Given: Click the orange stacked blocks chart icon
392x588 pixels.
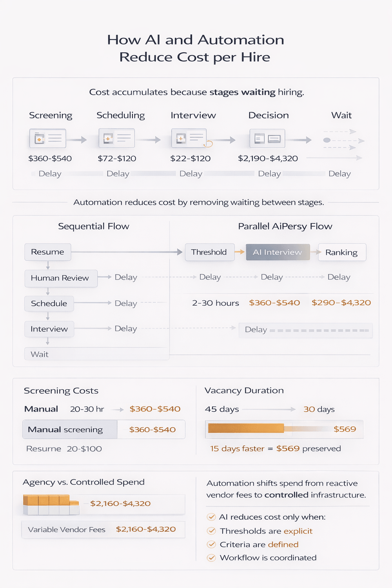Looking at the screenshot, I should [x=51, y=505].
